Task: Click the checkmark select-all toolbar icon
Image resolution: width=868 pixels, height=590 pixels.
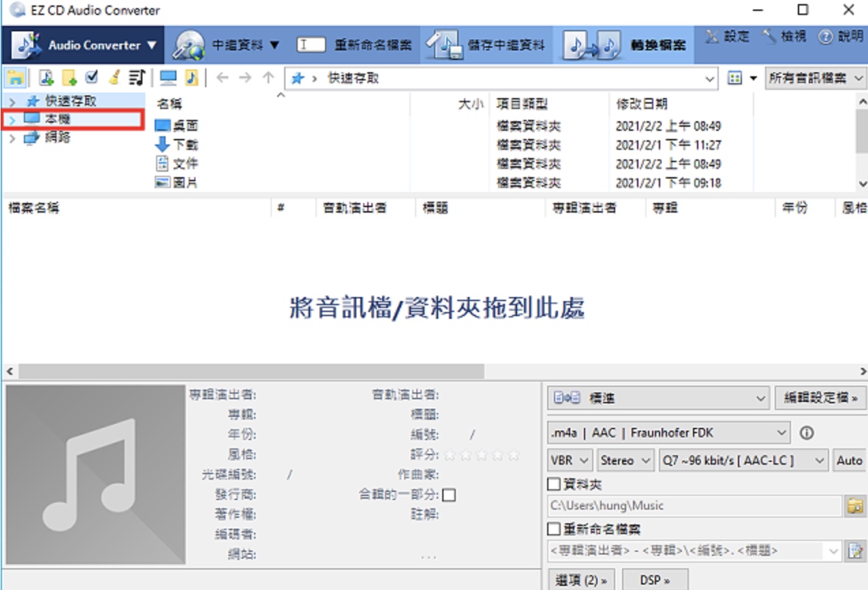Action: 92,78
